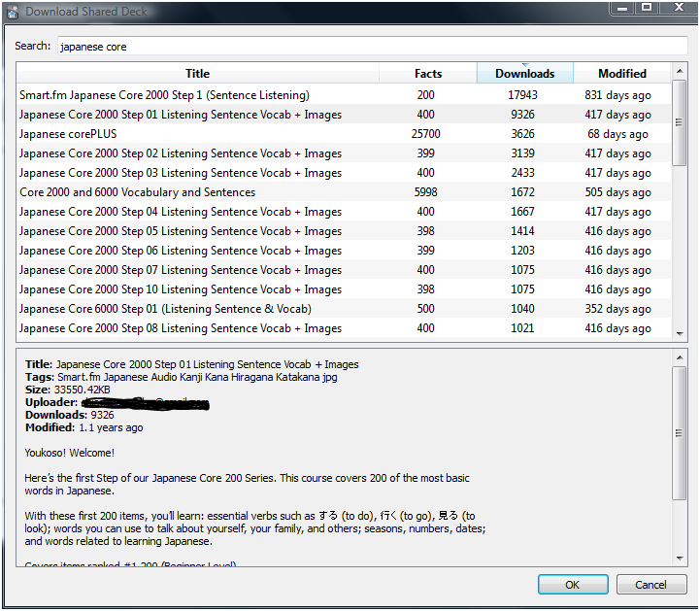Sort decks by Modified column header
Screen dimensions: 700x611
pos(621,74)
